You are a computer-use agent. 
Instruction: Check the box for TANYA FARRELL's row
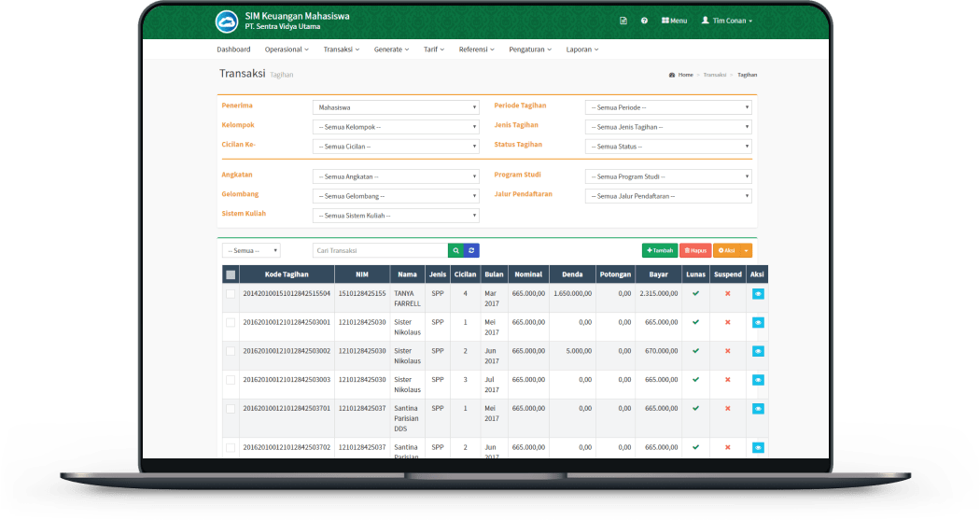(x=231, y=293)
